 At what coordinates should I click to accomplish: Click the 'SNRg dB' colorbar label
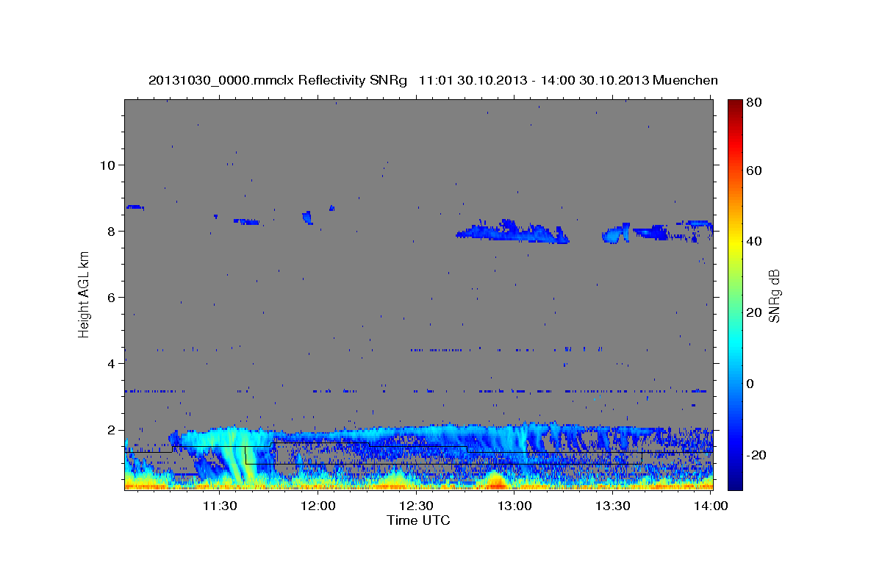pos(774,295)
